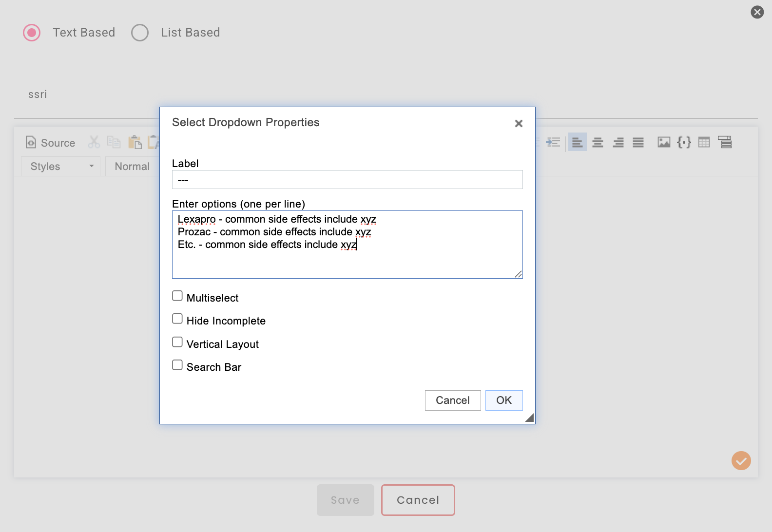The image size is (772, 532).
Task: Click the Increase Indent icon
Action: [553, 142]
